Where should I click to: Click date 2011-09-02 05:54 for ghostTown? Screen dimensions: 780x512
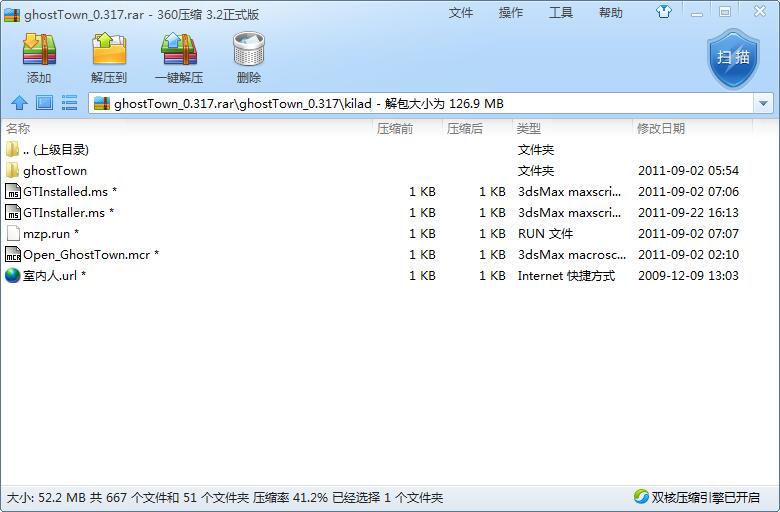[x=688, y=171]
